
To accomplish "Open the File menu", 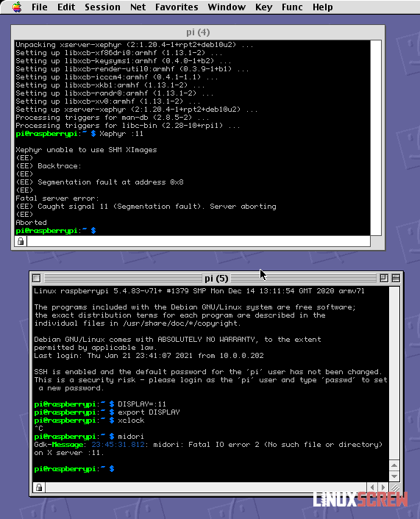I will pyautogui.click(x=40, y=7).
